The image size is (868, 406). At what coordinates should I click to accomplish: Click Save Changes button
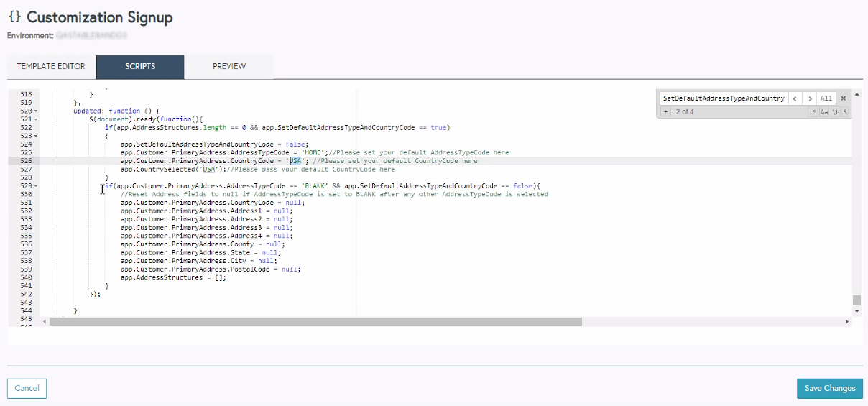click(830, 388)
